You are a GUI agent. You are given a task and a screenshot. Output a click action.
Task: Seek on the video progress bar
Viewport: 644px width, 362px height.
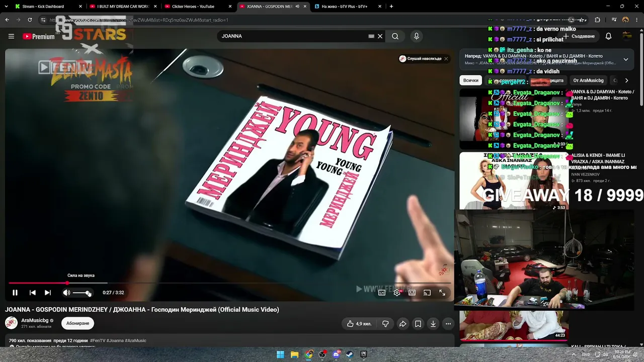pyautogui.click(x=229, y=283)
